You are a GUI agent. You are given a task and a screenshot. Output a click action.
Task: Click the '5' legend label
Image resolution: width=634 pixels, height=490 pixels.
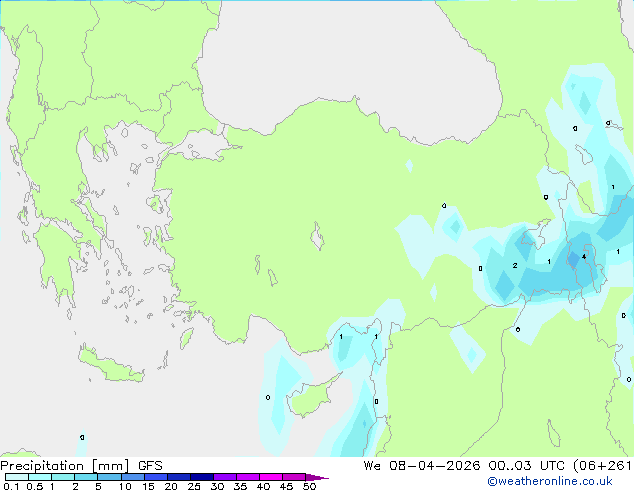pos(98,486)
